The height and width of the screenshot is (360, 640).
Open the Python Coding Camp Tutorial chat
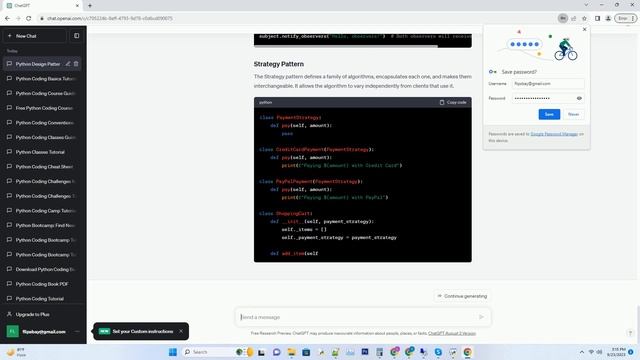coord(42,211)
